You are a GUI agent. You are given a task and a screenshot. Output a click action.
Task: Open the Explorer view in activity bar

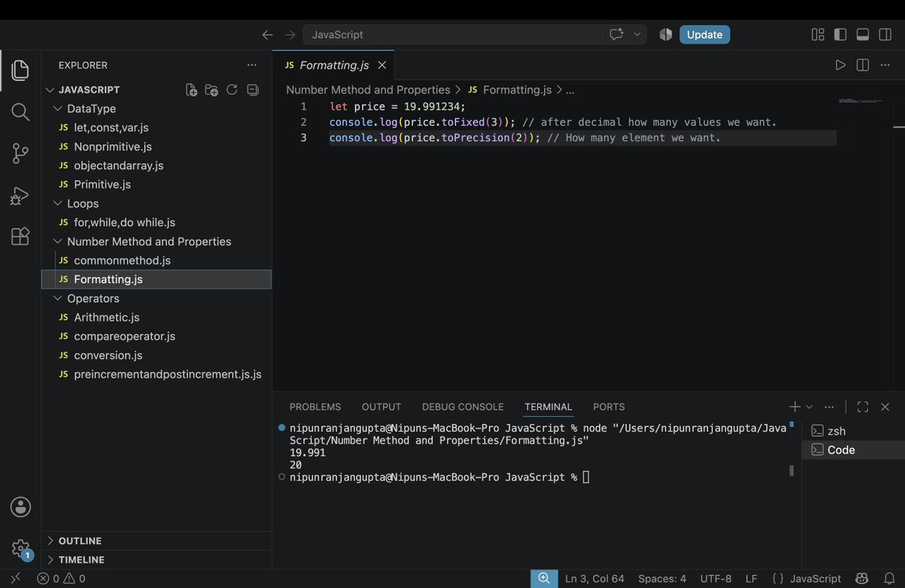[x=20, y=70]
